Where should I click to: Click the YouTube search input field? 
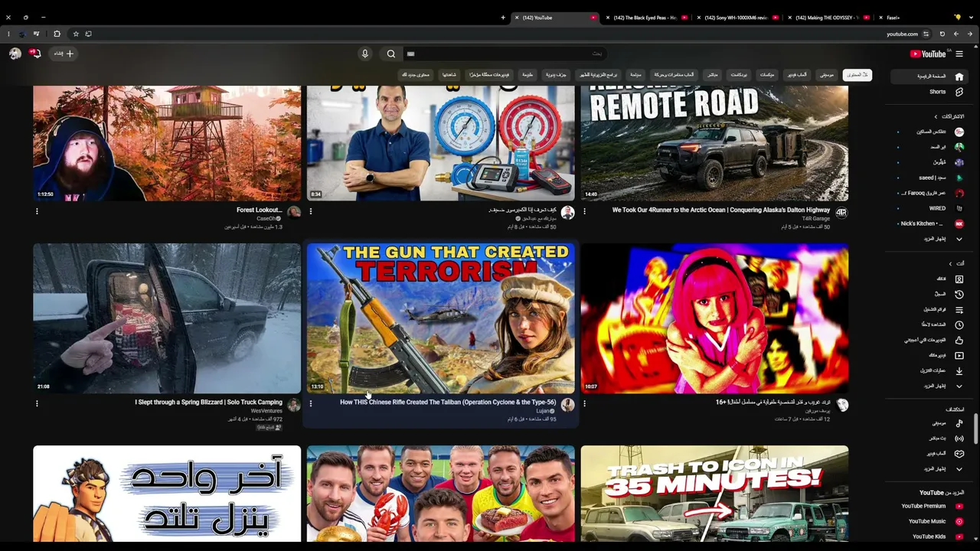click(505, 54)
